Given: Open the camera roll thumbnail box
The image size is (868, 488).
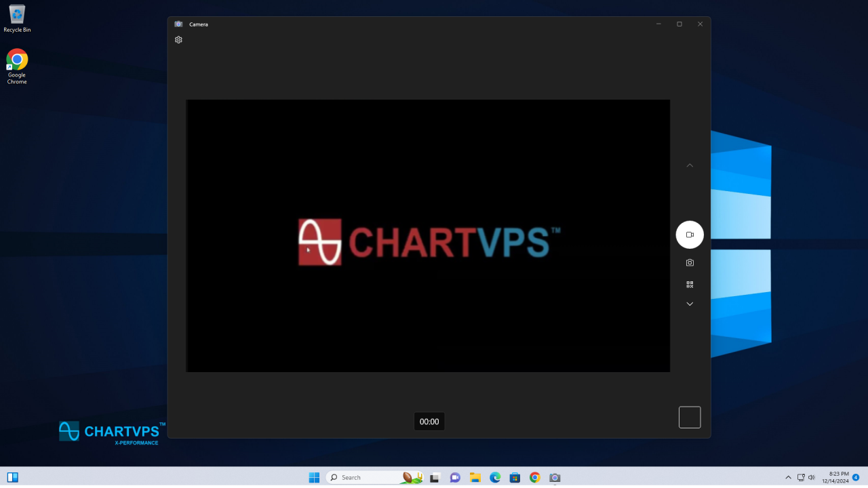Looking at the screenshot, I should click(x=690, y=418).
